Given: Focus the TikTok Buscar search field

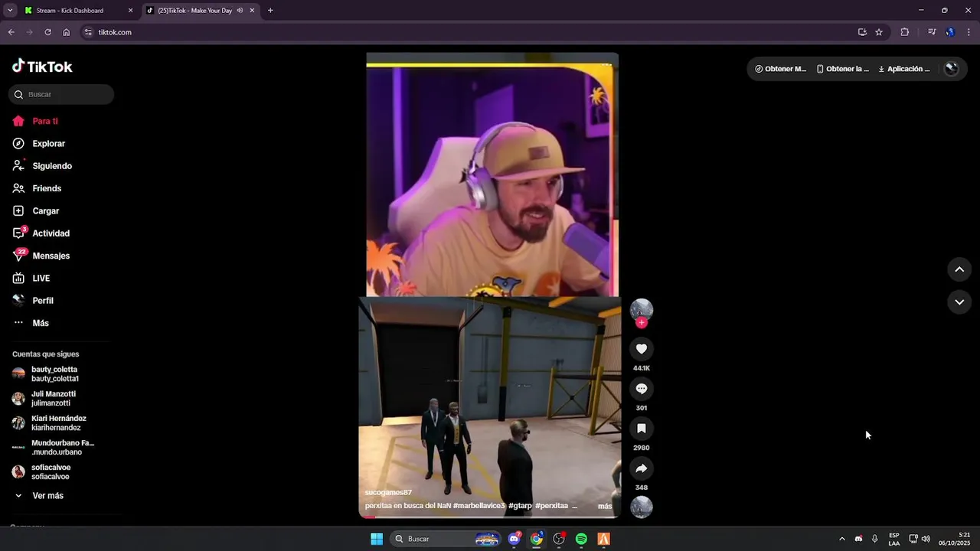Looking at the screenshot, I should [x=61, y=94].
